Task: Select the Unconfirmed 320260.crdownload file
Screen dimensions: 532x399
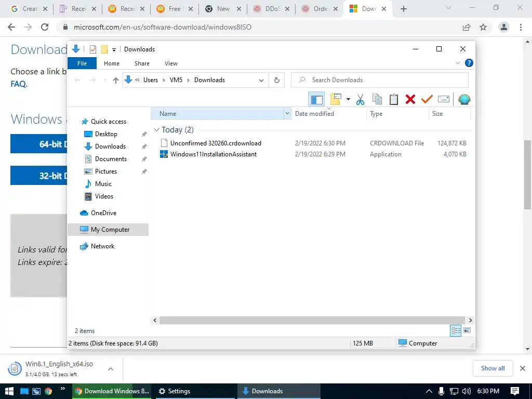Action: tap(216, 143)
